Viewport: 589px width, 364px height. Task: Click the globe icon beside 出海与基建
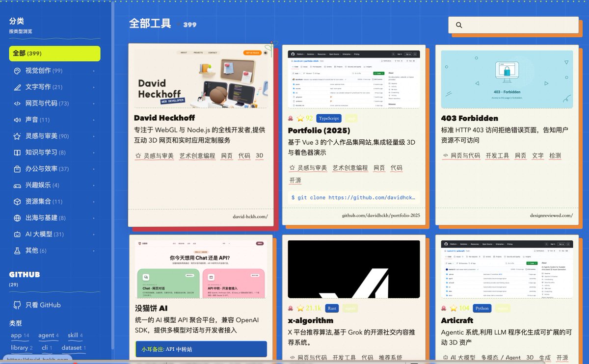(17, 218)
